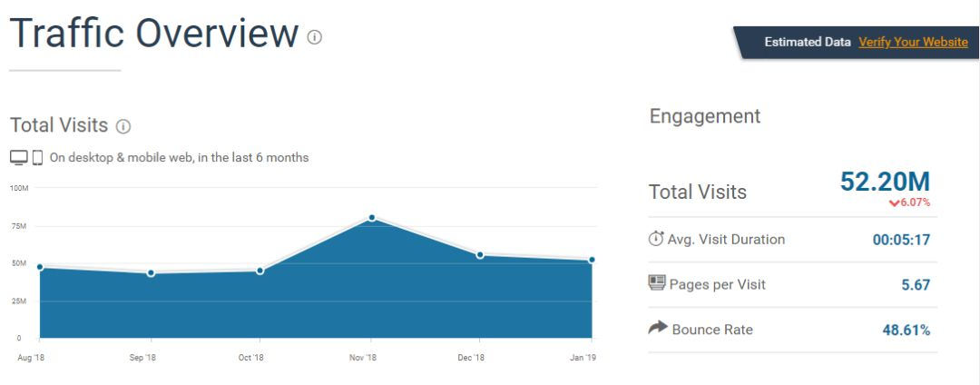Click the 48.61% bounce rate value
The height and width of the screenshot is (385, 980).
click(906, 330)
